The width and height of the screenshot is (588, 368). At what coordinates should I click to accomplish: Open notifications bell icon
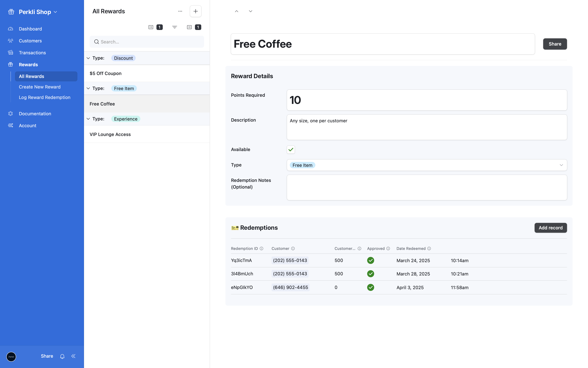(x=62, y=356)
